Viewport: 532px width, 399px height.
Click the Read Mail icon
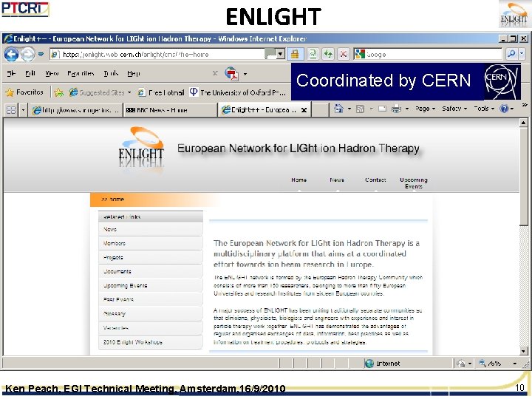[383, 109]
